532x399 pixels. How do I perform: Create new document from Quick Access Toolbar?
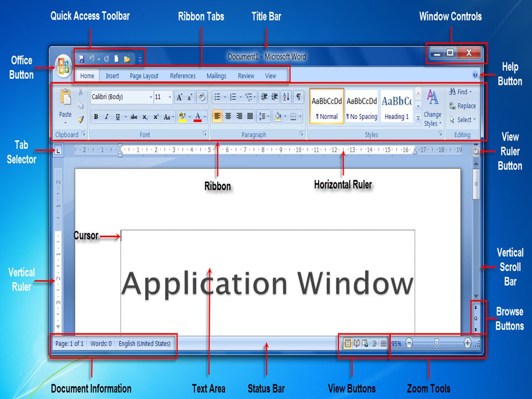pyautogui.click(x=116, y=59)
